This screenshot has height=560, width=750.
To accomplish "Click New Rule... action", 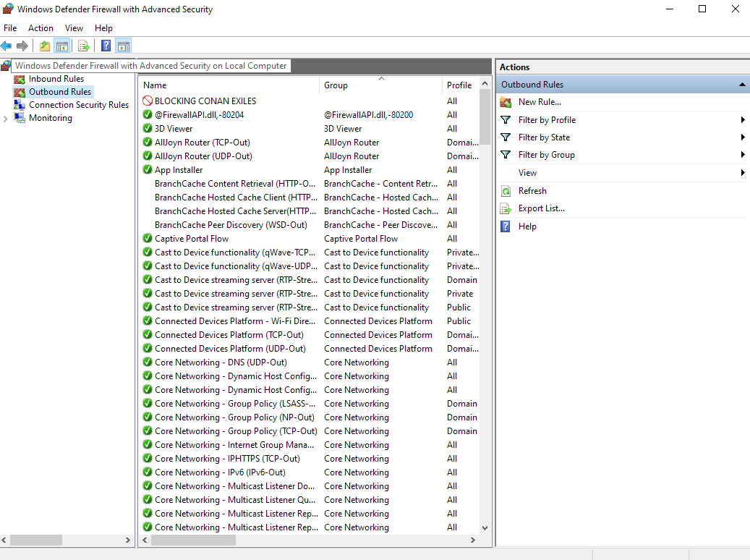I will (x=540, y=102).
